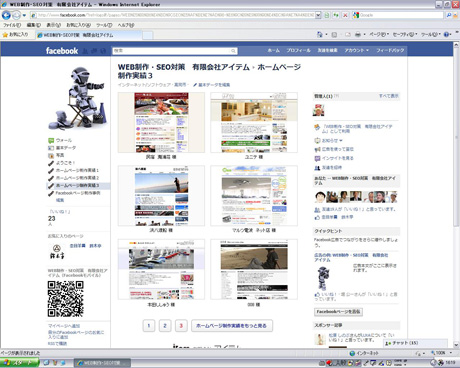Go to page 1 of the portfolio
The image size is (460, 368).
click(149, 326)
